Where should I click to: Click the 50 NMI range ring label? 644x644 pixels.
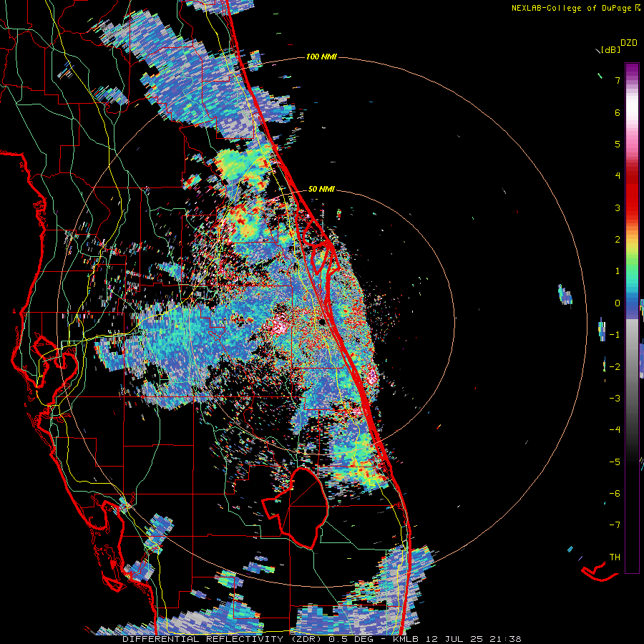tap(321, 190)
